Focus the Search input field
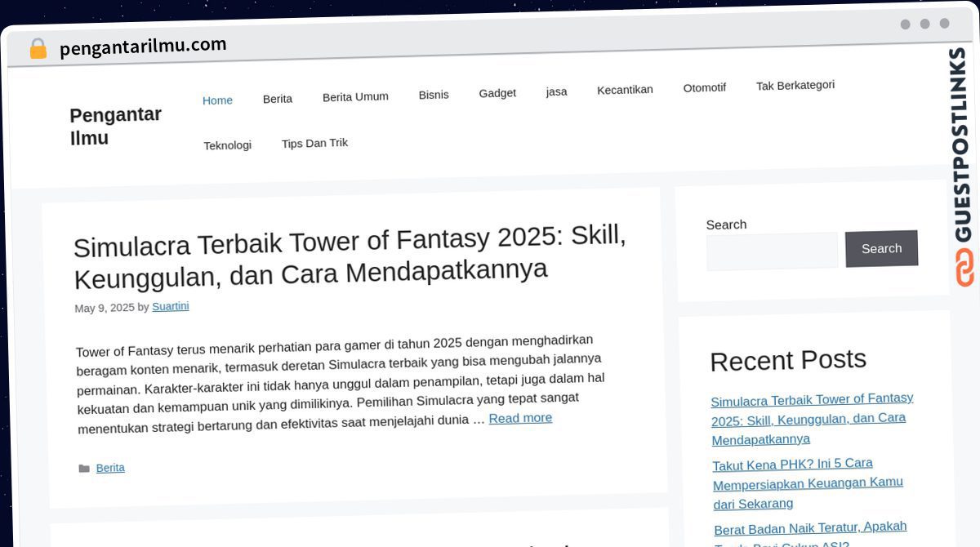Image resolution: width=980 pixels, height=547 pixels. [x=772, y=251]
